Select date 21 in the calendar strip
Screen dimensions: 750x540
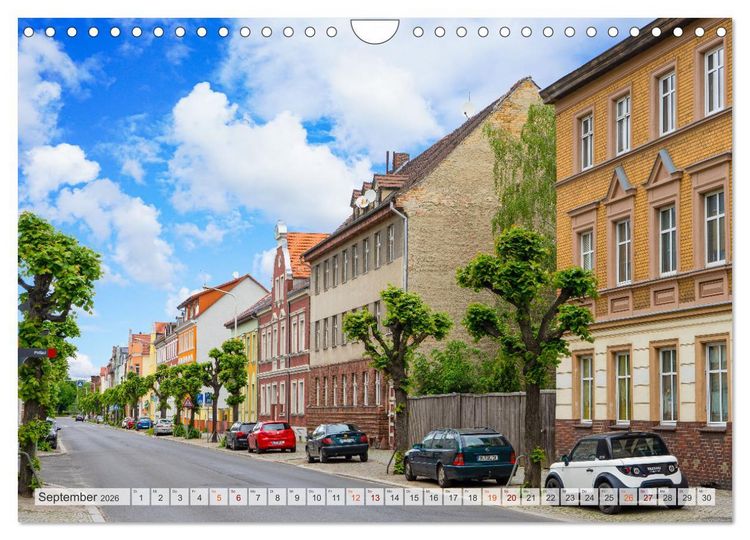(x=531, y=497)
